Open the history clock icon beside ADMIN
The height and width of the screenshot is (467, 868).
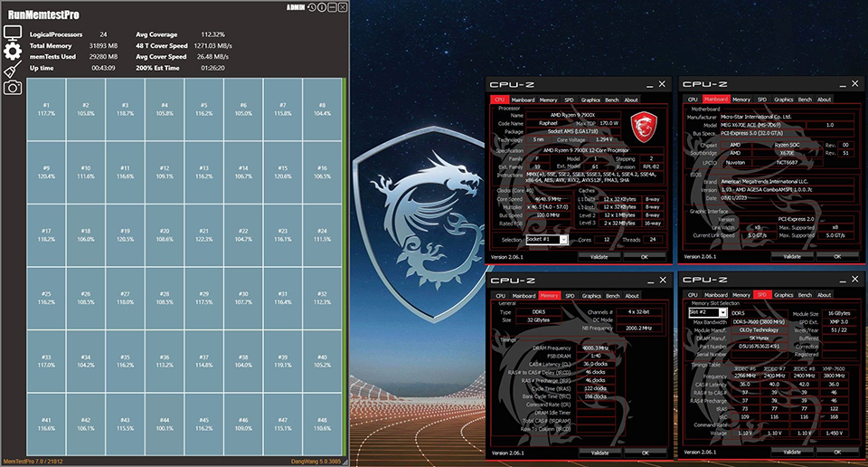(311, 7)
